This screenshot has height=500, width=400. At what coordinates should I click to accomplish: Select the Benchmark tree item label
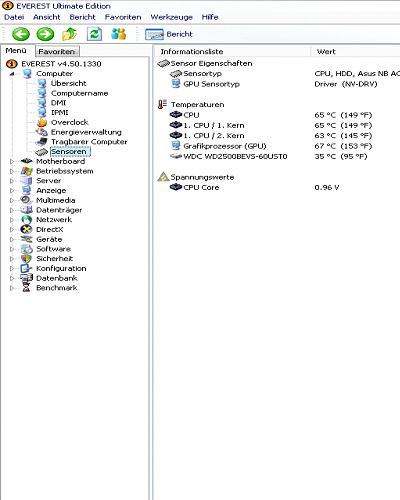[x=57, y=288]
